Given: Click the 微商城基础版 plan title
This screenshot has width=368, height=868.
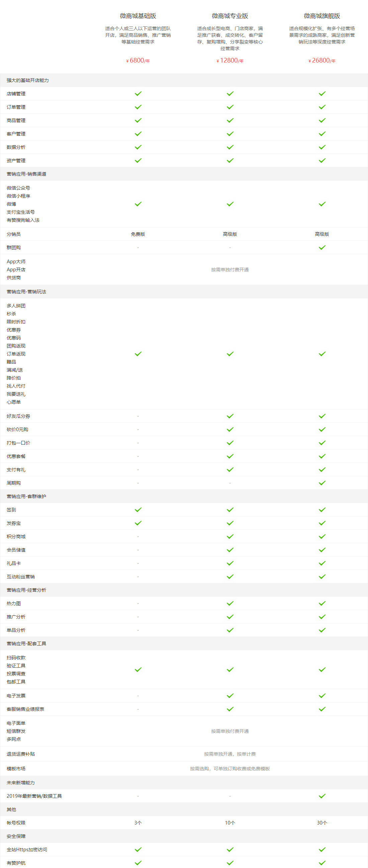Looking at the screenshot, I should point(138,16).
